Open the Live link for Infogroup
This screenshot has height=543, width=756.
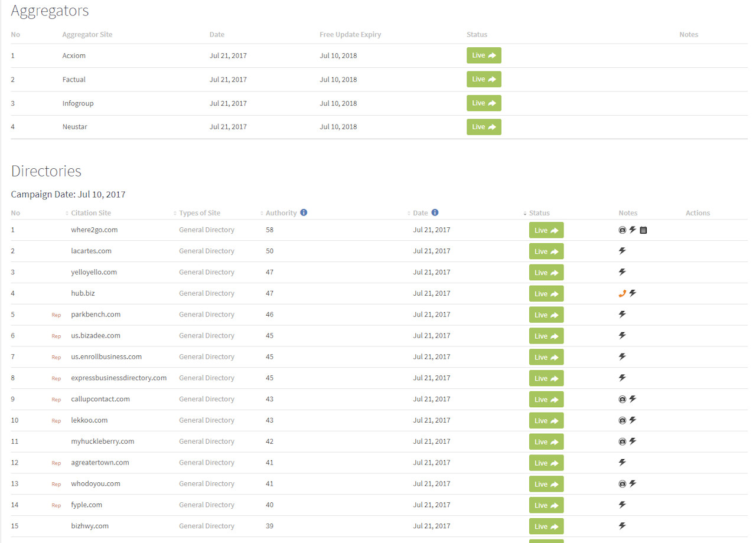pyautogui.click(x=484, y=103)
